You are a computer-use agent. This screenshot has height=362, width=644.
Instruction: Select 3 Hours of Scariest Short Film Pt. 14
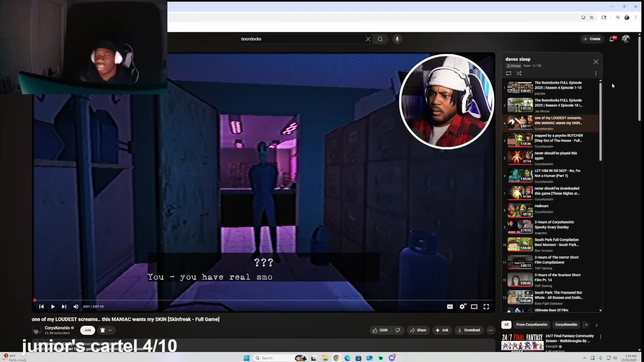(550, 280)
